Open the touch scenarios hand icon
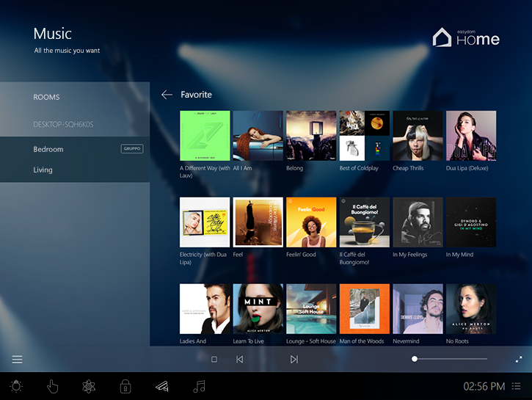This screenshot has height=400, width=532. coord(52,387)
